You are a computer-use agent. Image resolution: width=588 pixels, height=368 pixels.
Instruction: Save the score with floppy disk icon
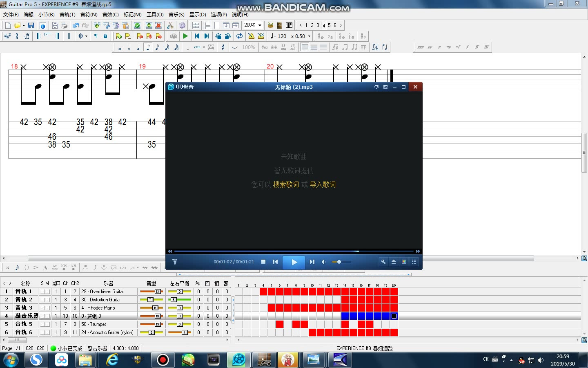[31, 25]
